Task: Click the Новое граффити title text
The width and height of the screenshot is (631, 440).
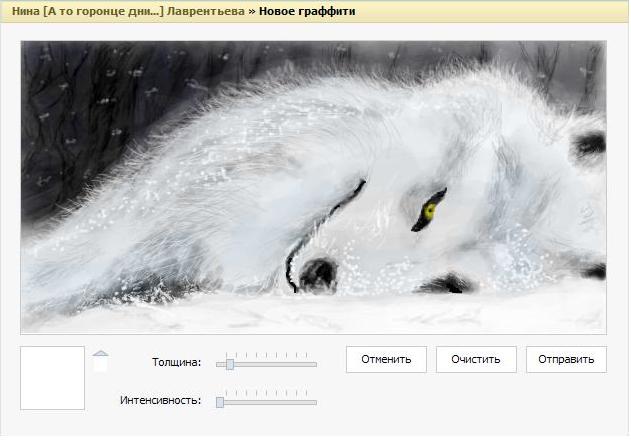Action: click(x=306, y=12)
